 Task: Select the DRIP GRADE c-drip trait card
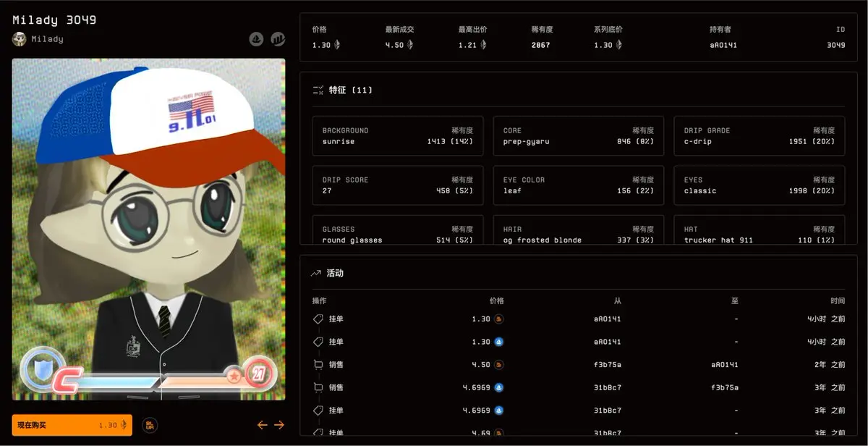(x=759, y=136)
